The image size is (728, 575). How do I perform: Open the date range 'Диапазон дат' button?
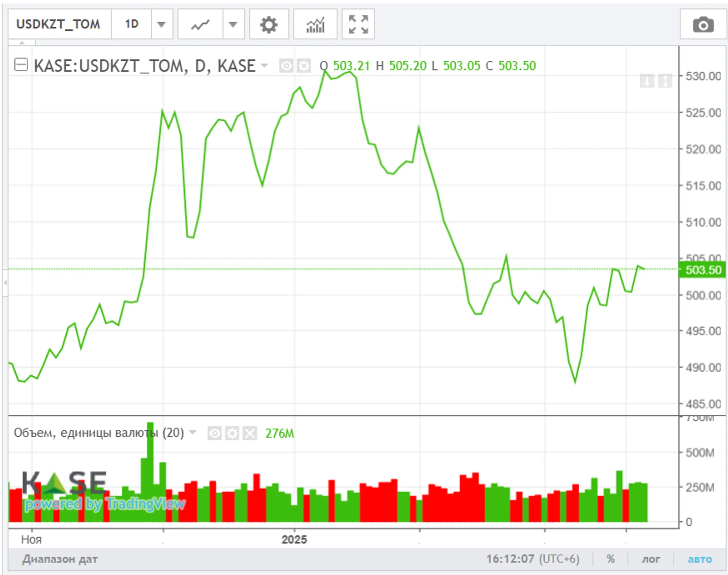(60, 559)
